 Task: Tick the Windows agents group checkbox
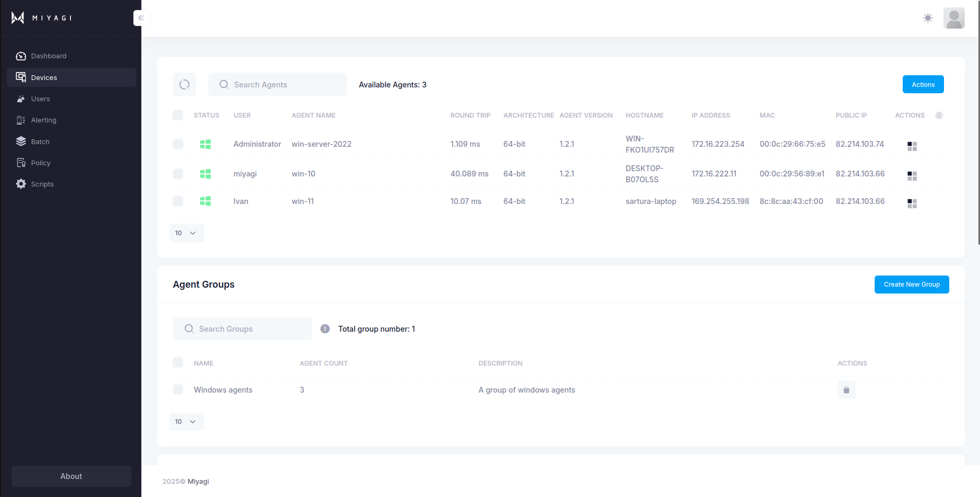pyautogui.click(x=178, y=389)
